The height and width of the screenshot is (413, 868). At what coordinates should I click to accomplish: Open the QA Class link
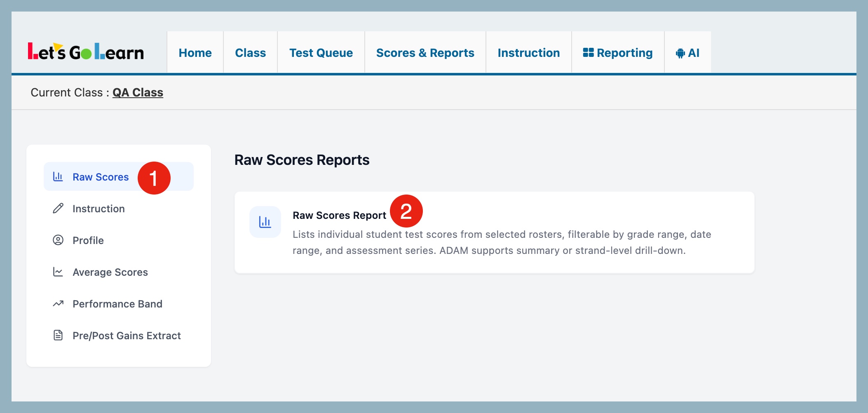point(138,93)
